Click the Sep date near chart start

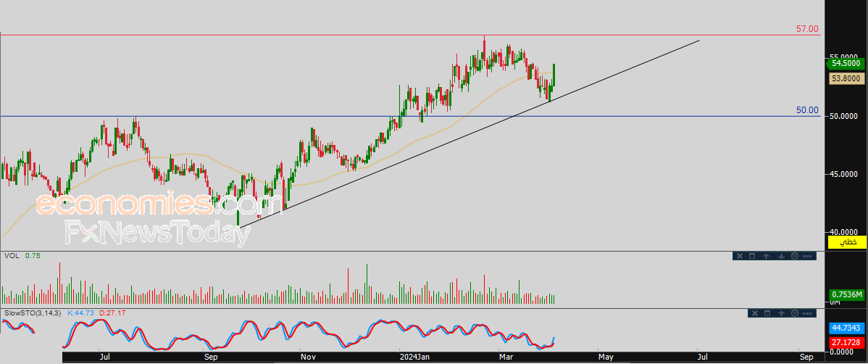click(x=210, y=357)
